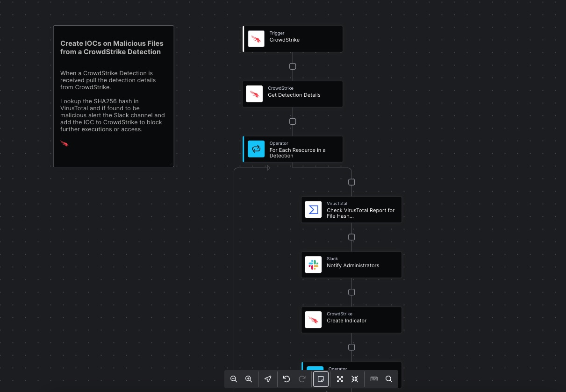Click the Get Detection Details CrowdStrike icon
This screenshot has height=392, width=566.
(x=254, y=94)
